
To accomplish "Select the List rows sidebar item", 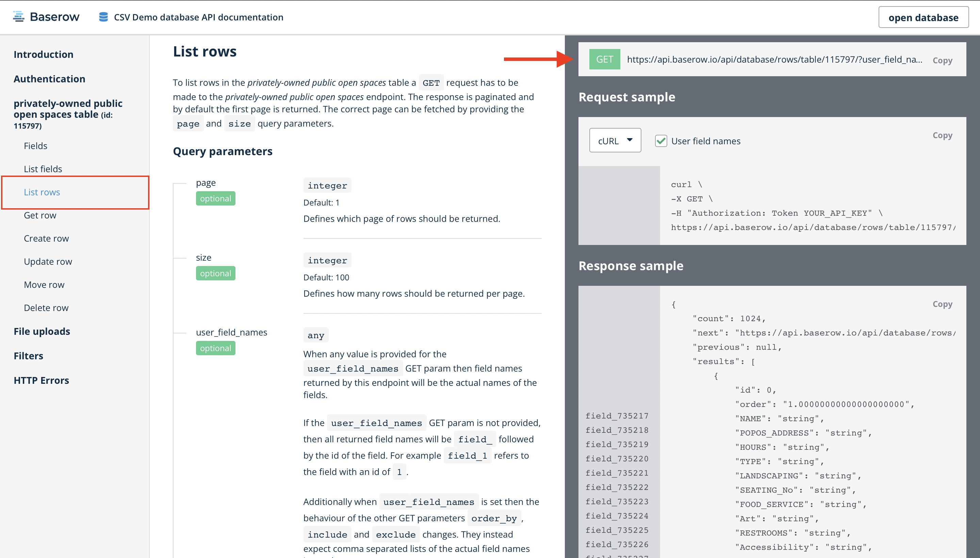I will (x=42, y=192).
